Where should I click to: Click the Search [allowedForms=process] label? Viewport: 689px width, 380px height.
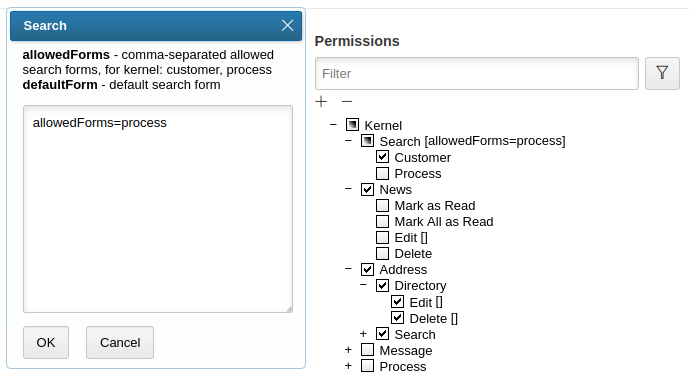[x=472, y=141]
